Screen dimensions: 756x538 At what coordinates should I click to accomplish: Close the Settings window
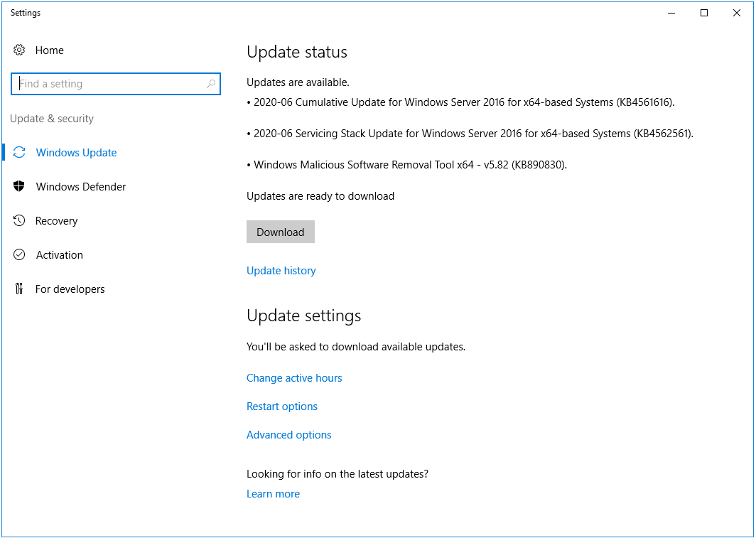(737, 13)
